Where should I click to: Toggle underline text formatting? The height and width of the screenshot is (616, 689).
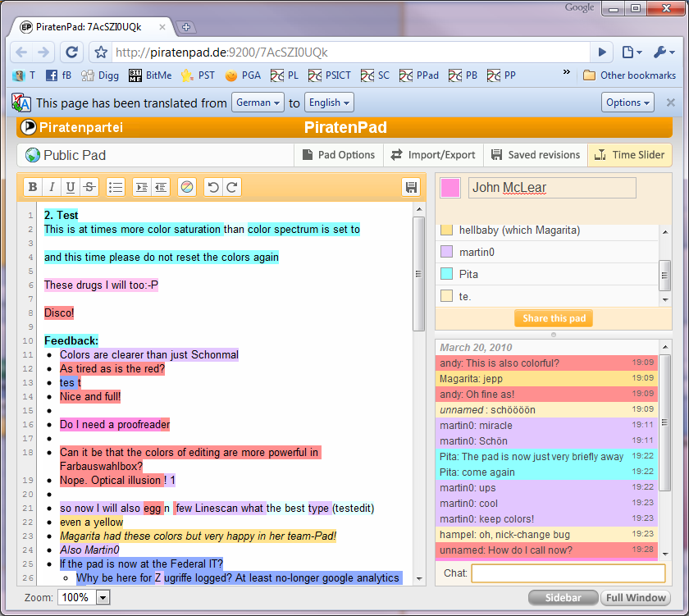point(71,187)
